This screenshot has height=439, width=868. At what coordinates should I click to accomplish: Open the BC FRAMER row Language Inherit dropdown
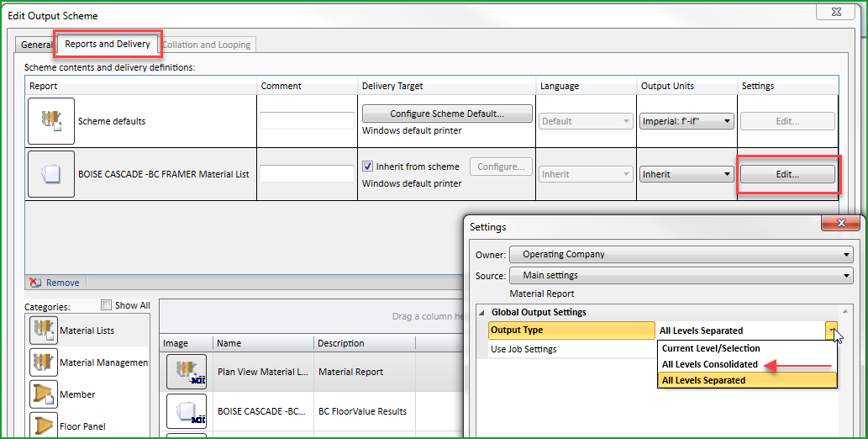pyautogui.click(x=585, y=174)
